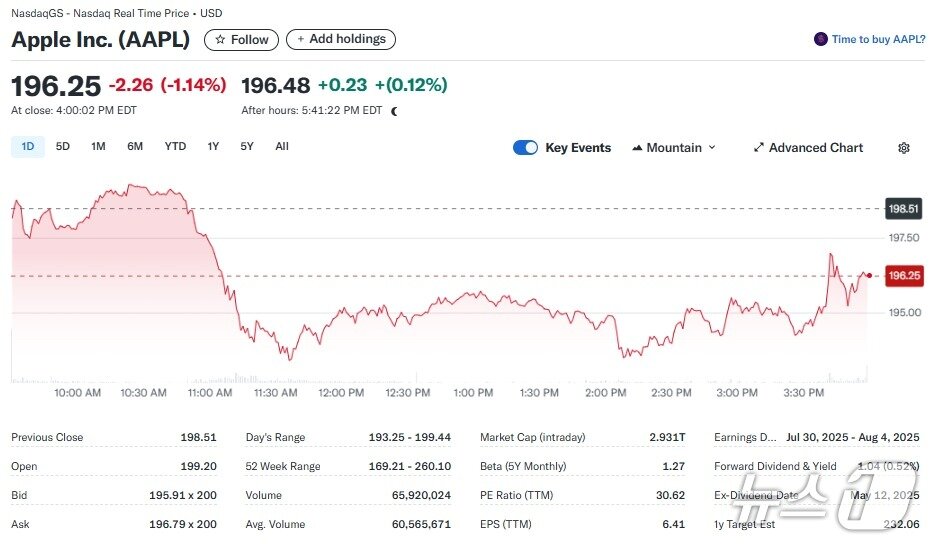This screenshot has height=544, width=930.
Task: Click the PE Ratio (TTM) value 30.62
Action: click(x=671, y=495)
